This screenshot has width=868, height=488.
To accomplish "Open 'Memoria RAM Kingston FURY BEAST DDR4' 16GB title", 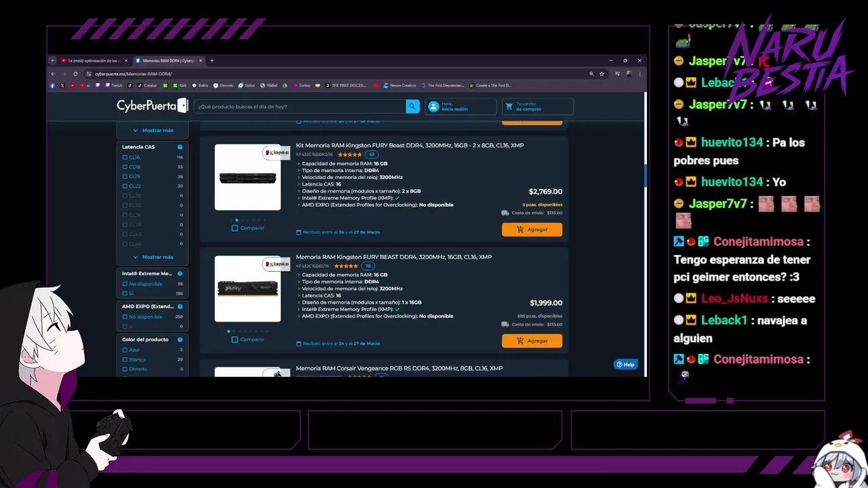I will coord(394,258).
